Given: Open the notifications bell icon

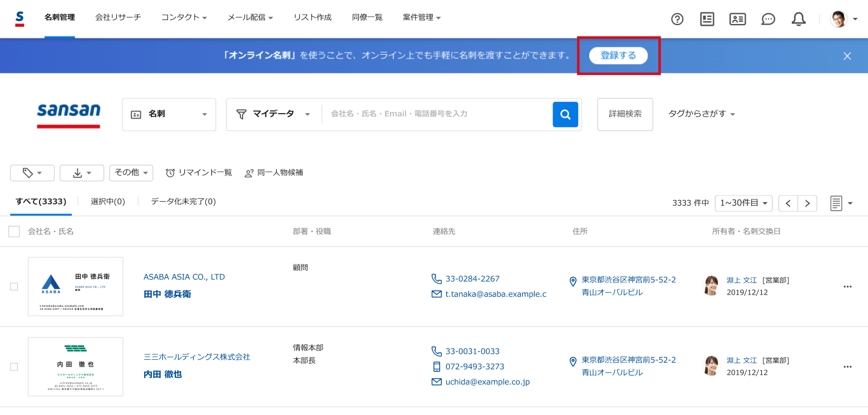Looking at the screenshot, I should click(798, 19).
